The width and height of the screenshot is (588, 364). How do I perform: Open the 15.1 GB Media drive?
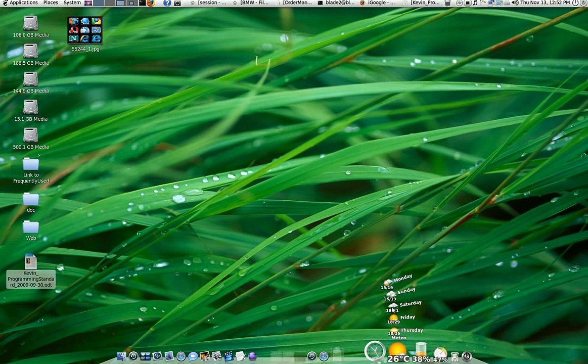click(x=31, y=111)
